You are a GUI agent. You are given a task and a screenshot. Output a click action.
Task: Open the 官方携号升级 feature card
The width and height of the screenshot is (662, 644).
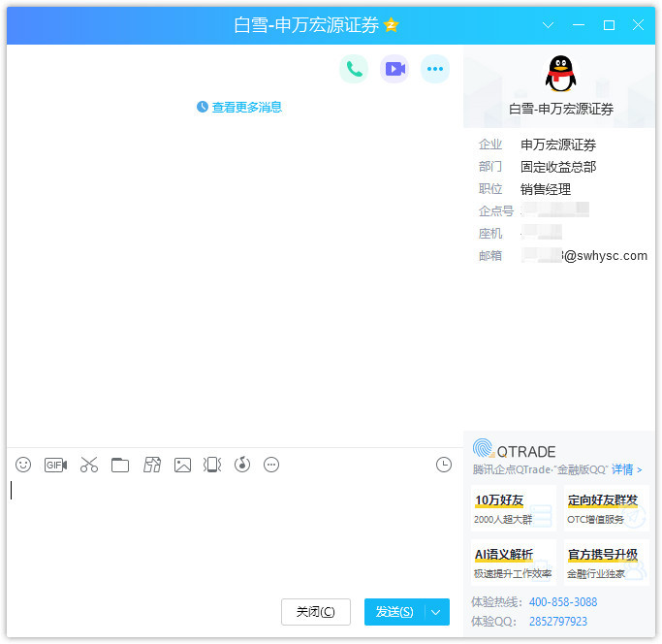click(x=607, y=563)
